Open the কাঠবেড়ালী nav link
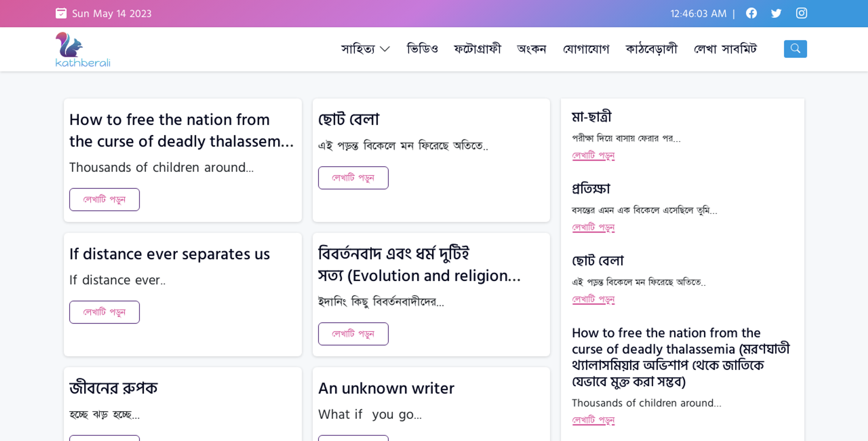868x441 pixels. [x=651, y=49]
